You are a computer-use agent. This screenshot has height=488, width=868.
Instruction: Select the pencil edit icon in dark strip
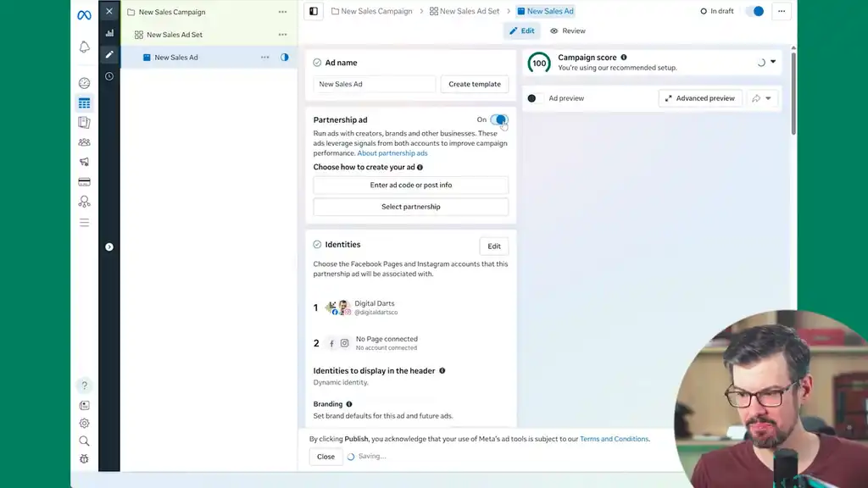(109, 54)
